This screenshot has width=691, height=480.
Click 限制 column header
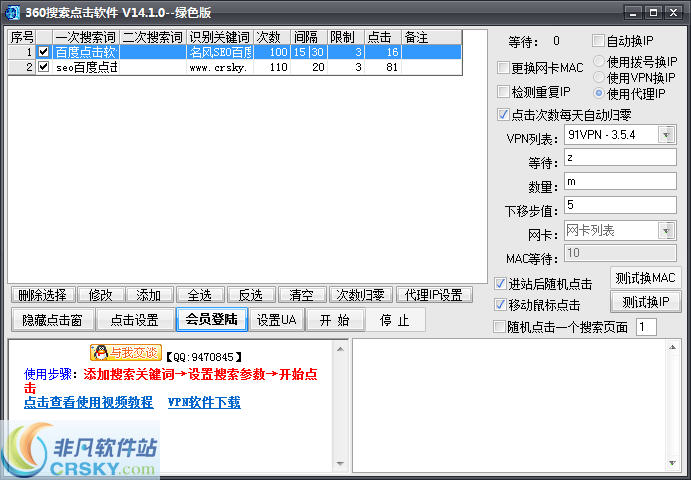[x=346, y=37]
